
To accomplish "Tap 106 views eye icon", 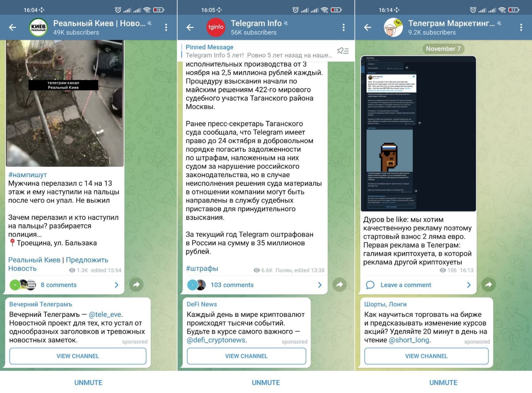I will click(443, 270).
